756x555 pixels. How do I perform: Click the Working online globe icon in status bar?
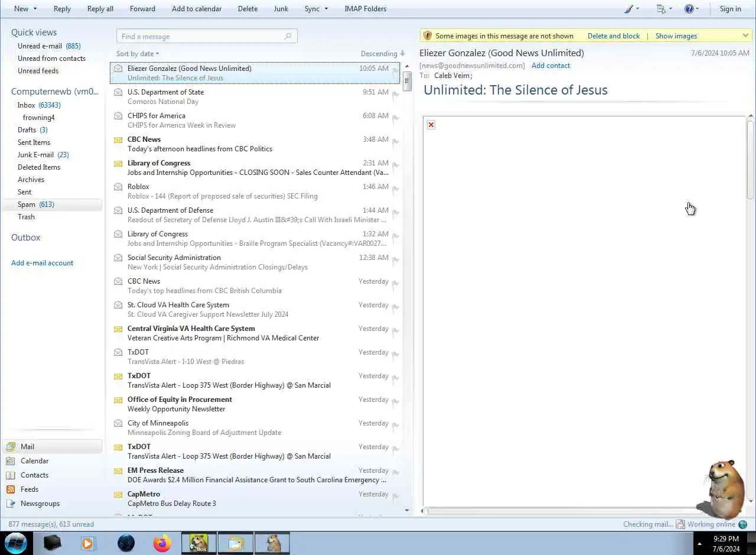pyautogui.click(x=743, y=524)
